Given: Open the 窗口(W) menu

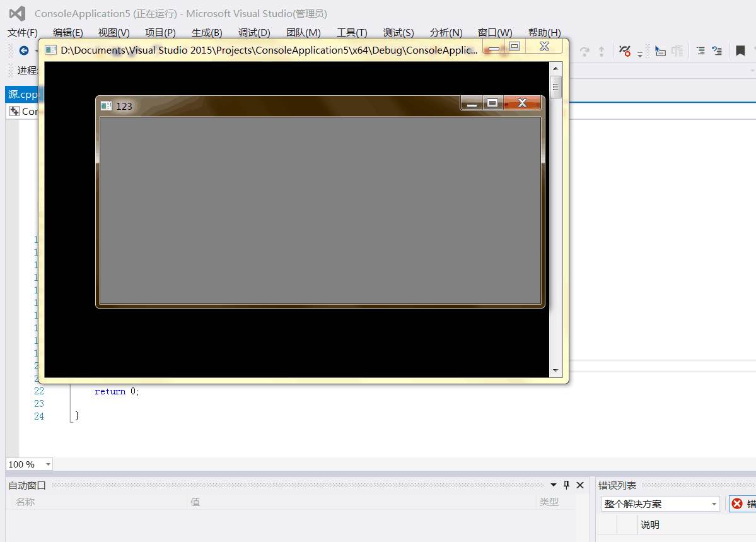Looking at the screenshot, I should pyautogui.click(x=495, y=32).
